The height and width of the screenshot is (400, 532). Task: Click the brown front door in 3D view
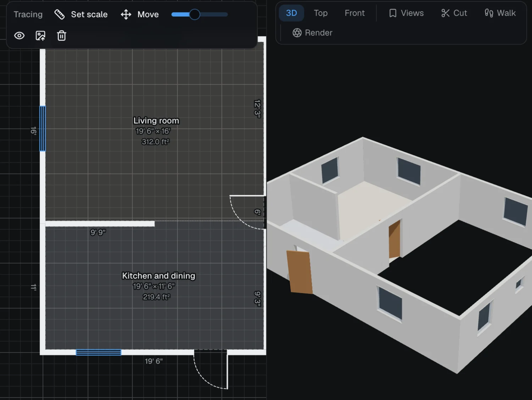[x=300, y=272]
